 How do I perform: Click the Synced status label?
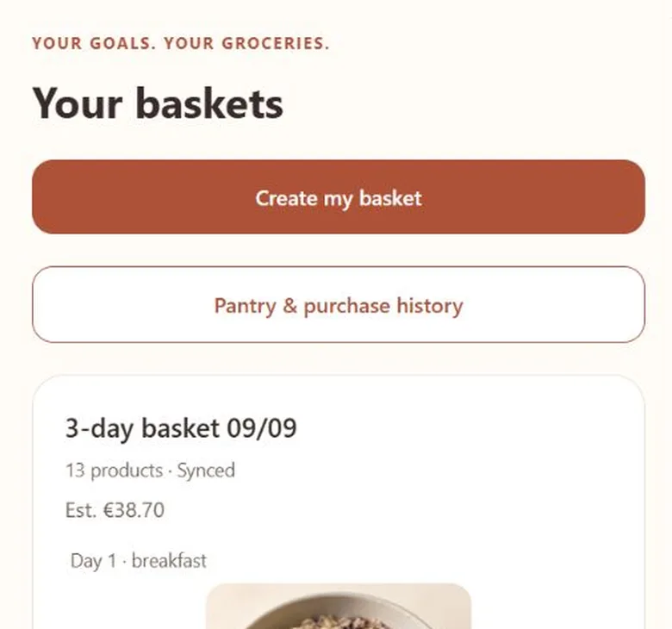(x=206, y=470)
